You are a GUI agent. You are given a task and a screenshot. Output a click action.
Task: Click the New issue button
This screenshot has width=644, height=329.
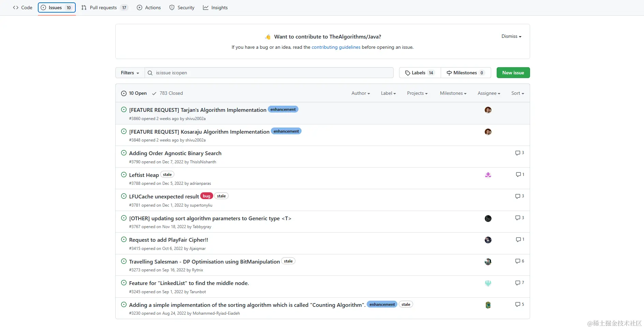pyautogui.click(x=513, y=73)
